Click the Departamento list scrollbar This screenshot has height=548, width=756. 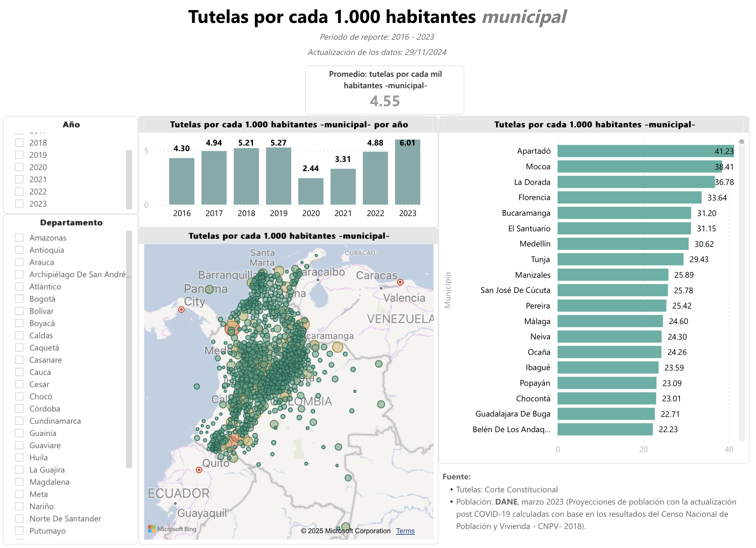[x=129, y=349]
